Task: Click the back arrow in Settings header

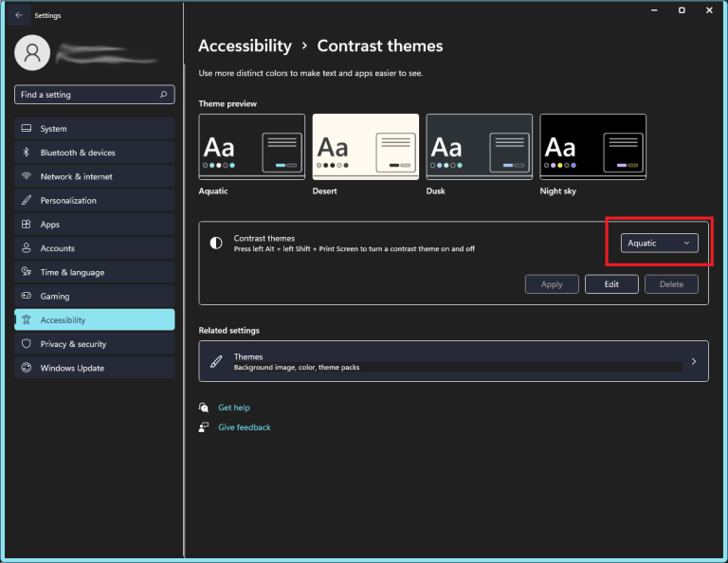Action: 19,15
